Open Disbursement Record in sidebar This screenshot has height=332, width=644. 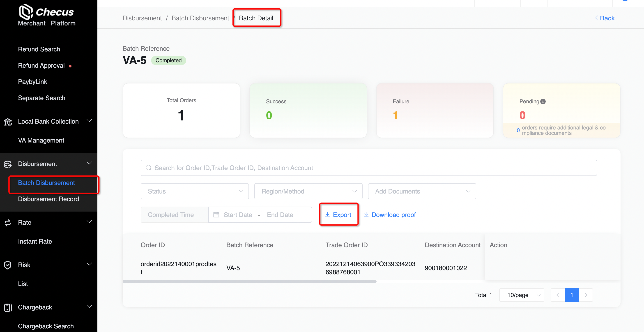tap(48, 199)
